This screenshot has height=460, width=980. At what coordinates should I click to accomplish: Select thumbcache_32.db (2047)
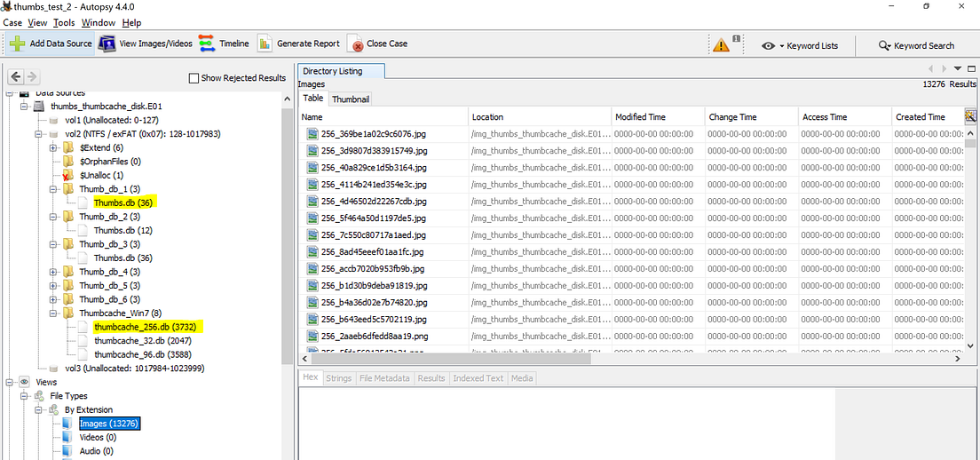(x=143, y=341)
